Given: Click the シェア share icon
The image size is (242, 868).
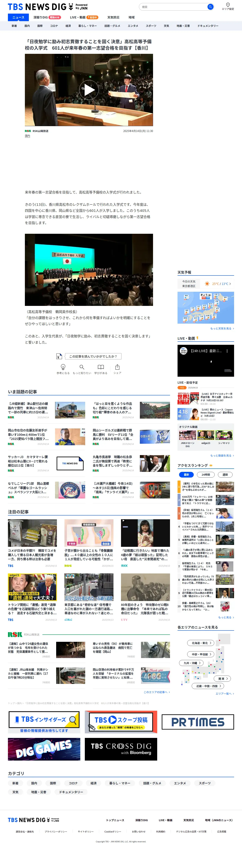Looking at the screenshot, I should coord(117,367).
